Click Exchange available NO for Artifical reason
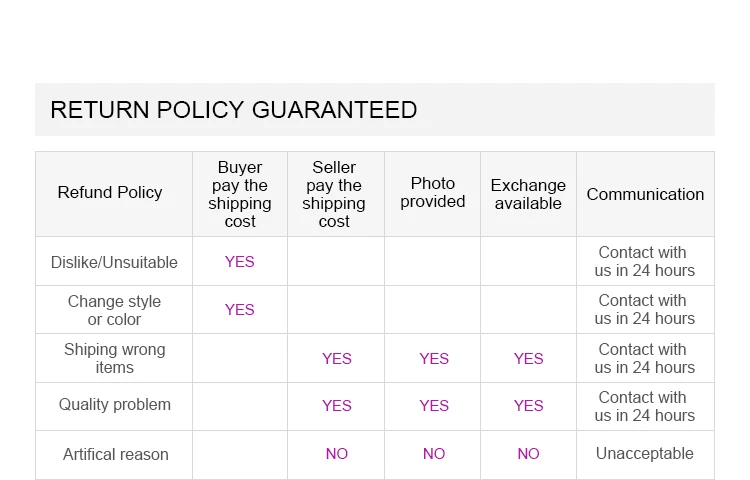 pyautogui.click(x=529, y=454)
